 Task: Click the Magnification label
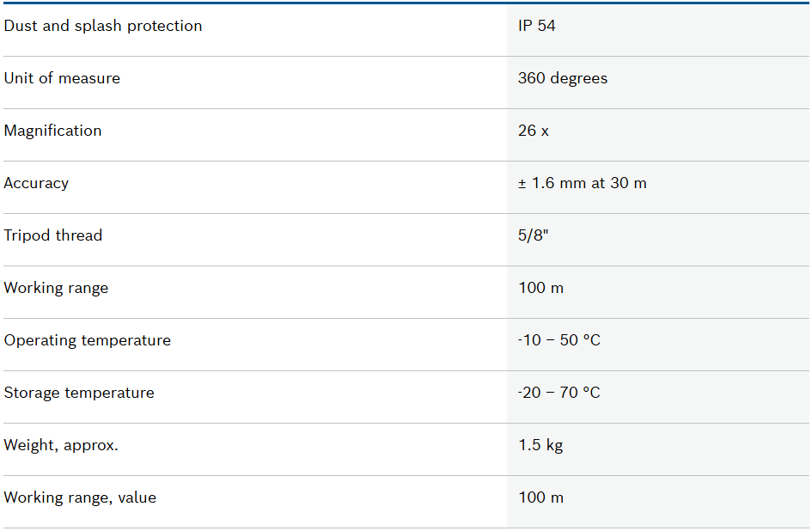[x=52, y=131]
